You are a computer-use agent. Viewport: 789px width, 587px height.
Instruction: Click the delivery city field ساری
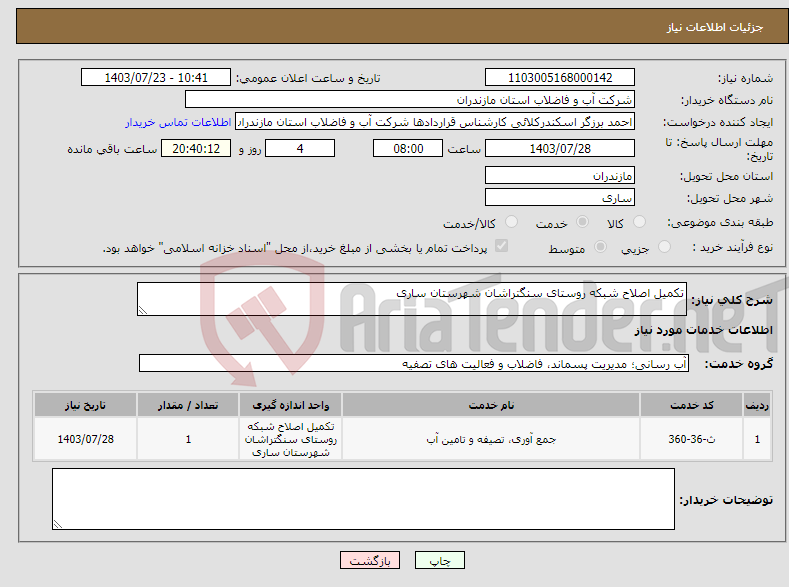point(560,197)
